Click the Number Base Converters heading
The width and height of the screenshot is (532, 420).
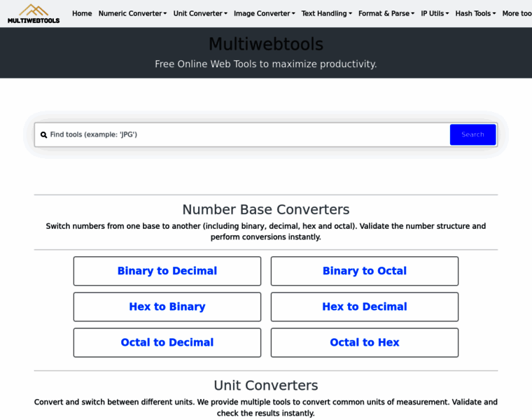pyautogui.click(x=266, y=210)
